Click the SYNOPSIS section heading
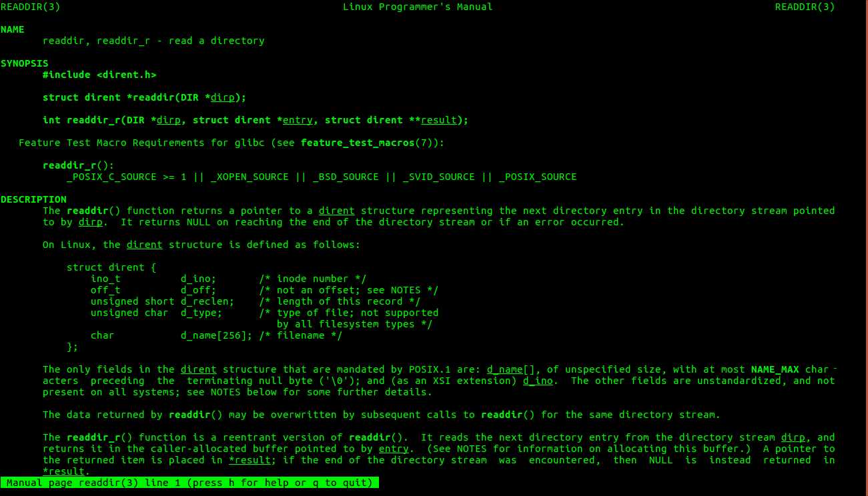868x496 pixels. [24, 63]
